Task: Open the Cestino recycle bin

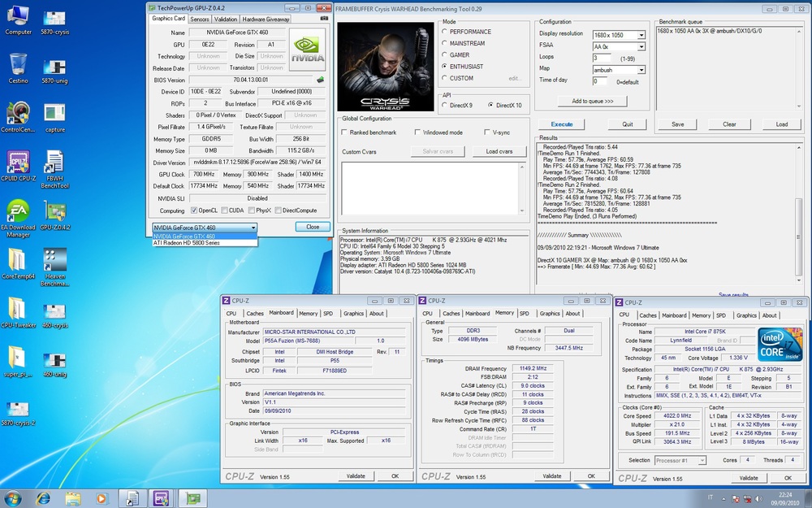Action: pyautogui.click(x=18, y=68)
